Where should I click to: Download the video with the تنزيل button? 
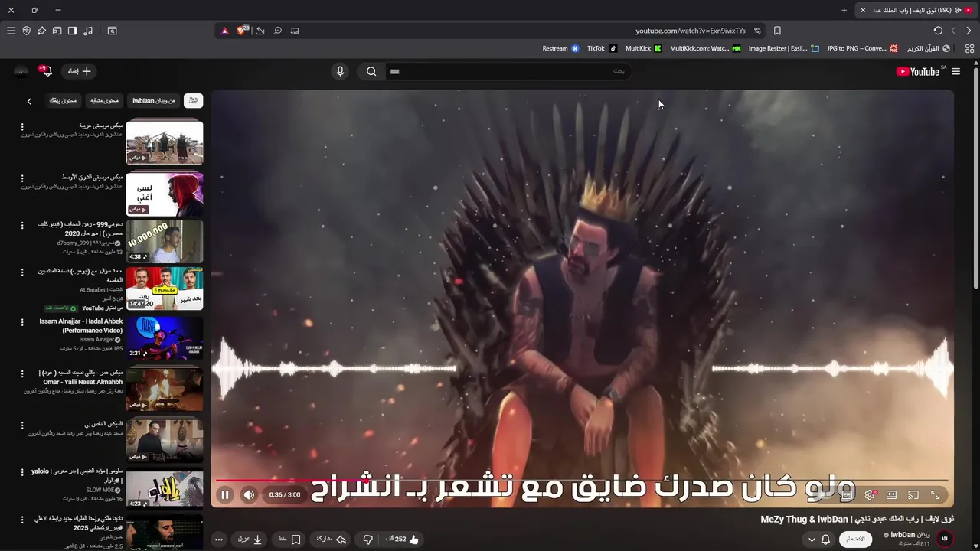coord(250,540)
